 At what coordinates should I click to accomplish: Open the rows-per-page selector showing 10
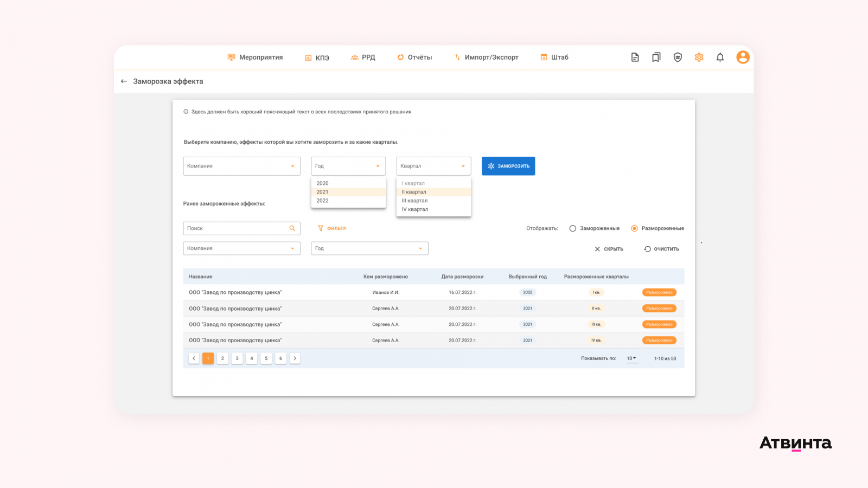pos(631,358)
